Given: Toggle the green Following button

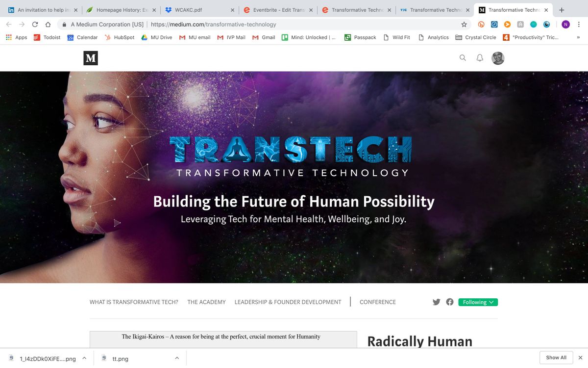Looking at the screenshot, I should point(478,302).
